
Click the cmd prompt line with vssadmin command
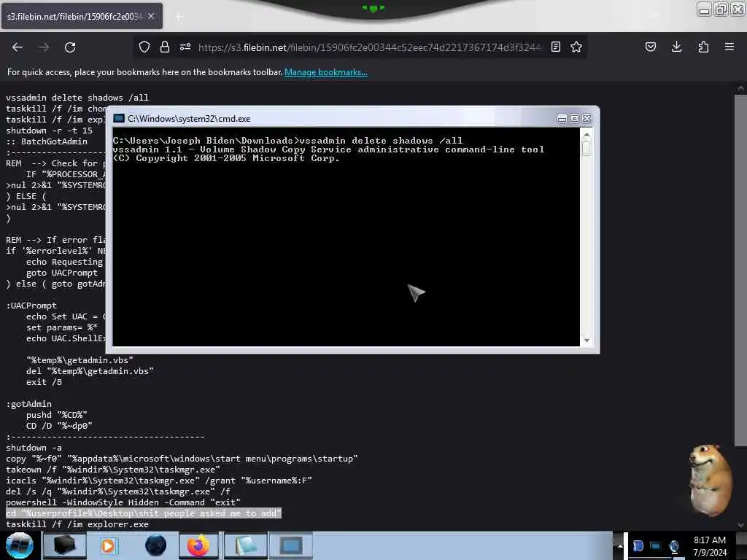287,141
